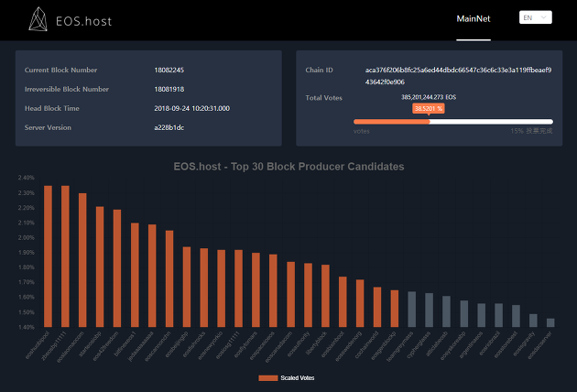Viewport: 577px width, 392px height.
Task: Click the Current Block Number label
Action: click(x=60, y=70)
